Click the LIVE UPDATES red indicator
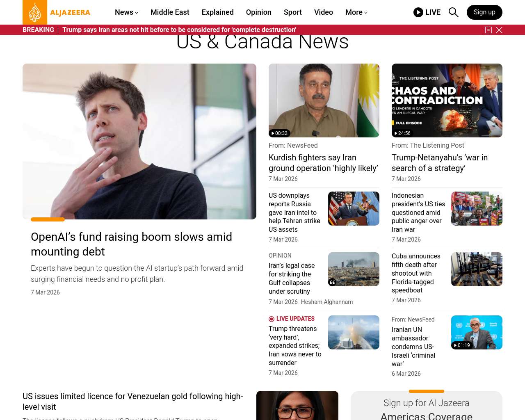This screenshot has height=420, width=525. (272, 319)
